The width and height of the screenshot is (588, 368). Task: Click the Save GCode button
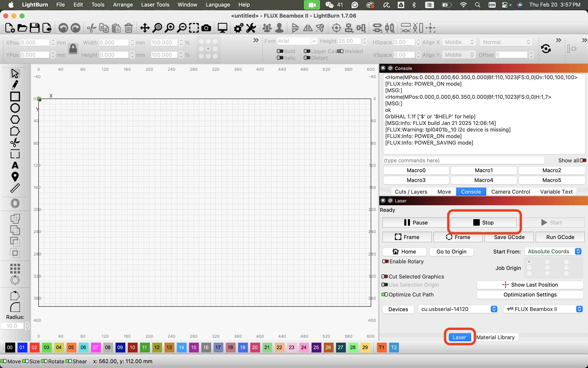click(x=509, y=237)
